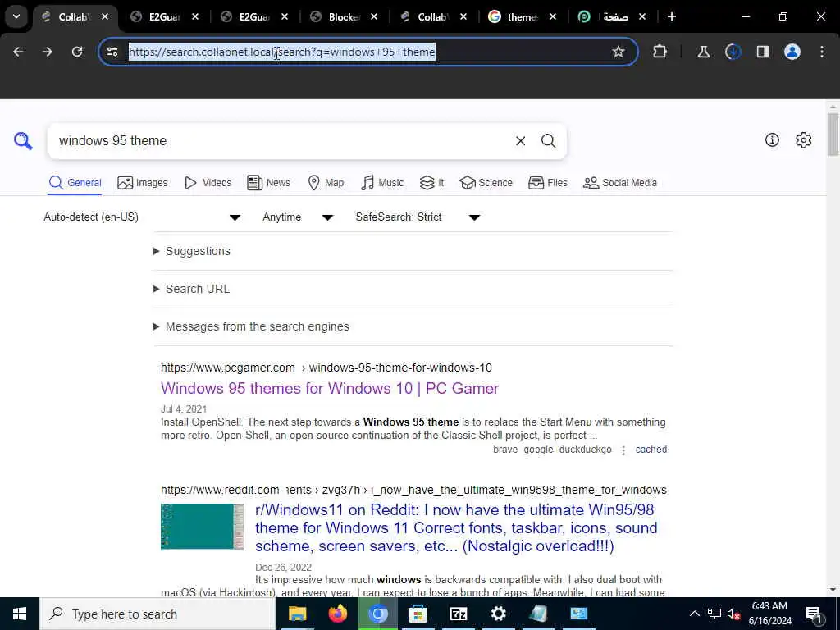Click the browser address bar URL
840x630 pixels.
pos(282,52)
